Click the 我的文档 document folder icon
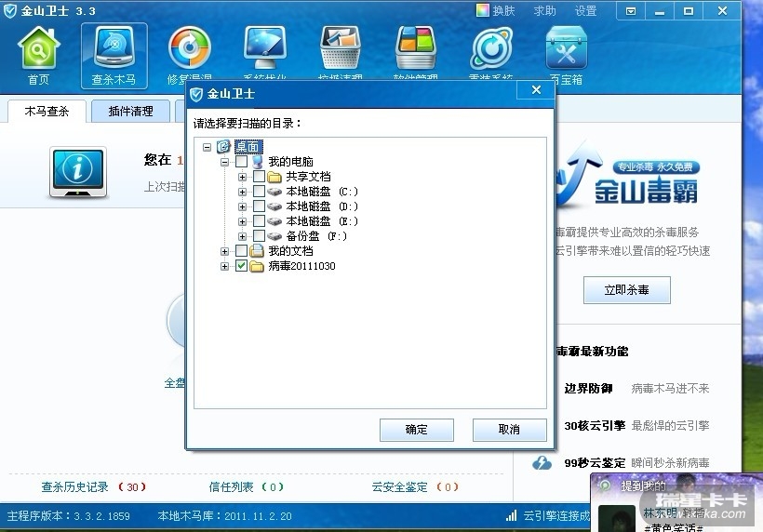The width and height of the screenshot is (763, 532). click(x=257, y=251)
